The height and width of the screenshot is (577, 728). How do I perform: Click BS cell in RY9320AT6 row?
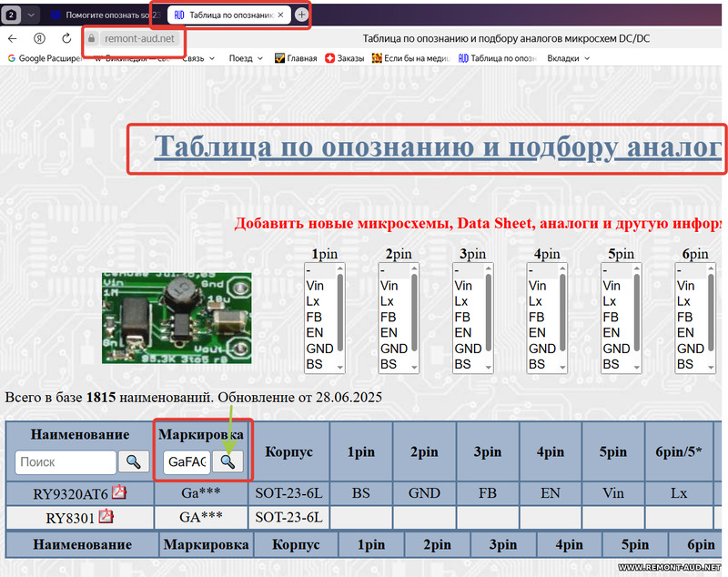coord(360,493)
